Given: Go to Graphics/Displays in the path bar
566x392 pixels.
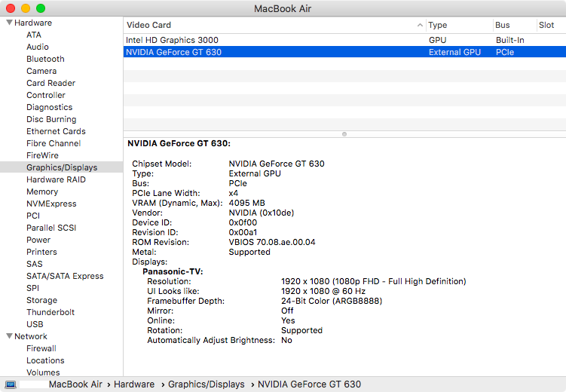Looking at the screenshot, I should (x=206, y=384).
